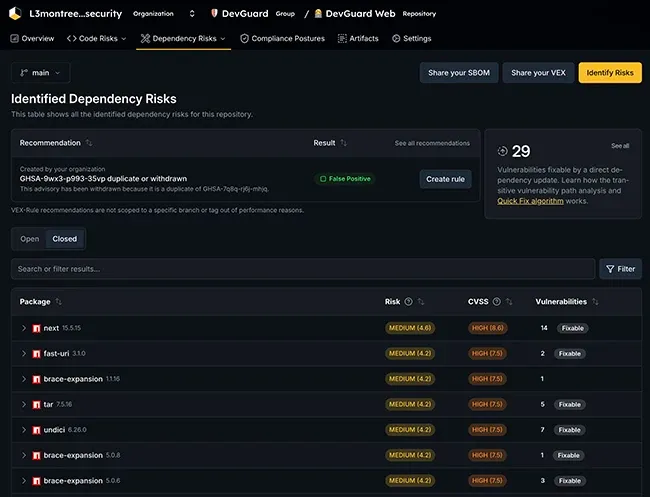Click the L3montree organization logo
The width and height of the screenshot is (650, 497).
[15, 13]
